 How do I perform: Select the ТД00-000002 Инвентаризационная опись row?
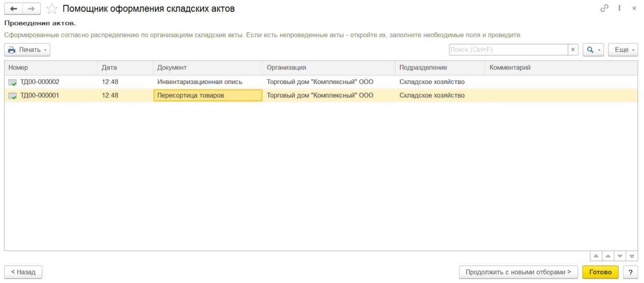[199, 82]
